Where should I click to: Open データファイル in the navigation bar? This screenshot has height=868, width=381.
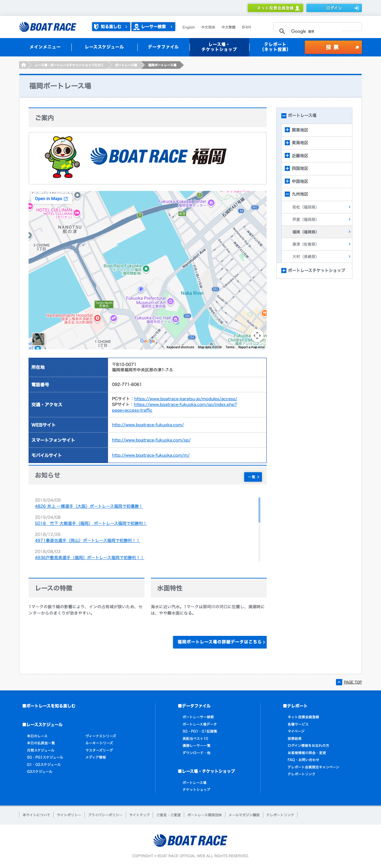point(163,47)
